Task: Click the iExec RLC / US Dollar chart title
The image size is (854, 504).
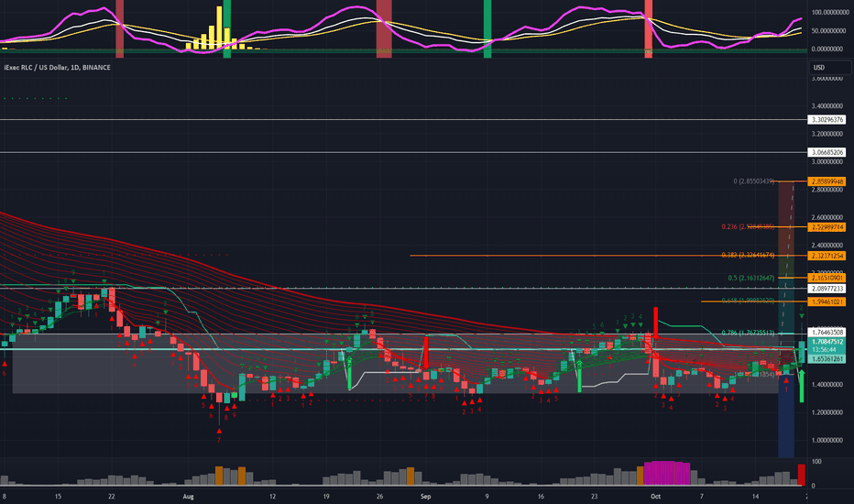Action: click(x=57, y=68)
